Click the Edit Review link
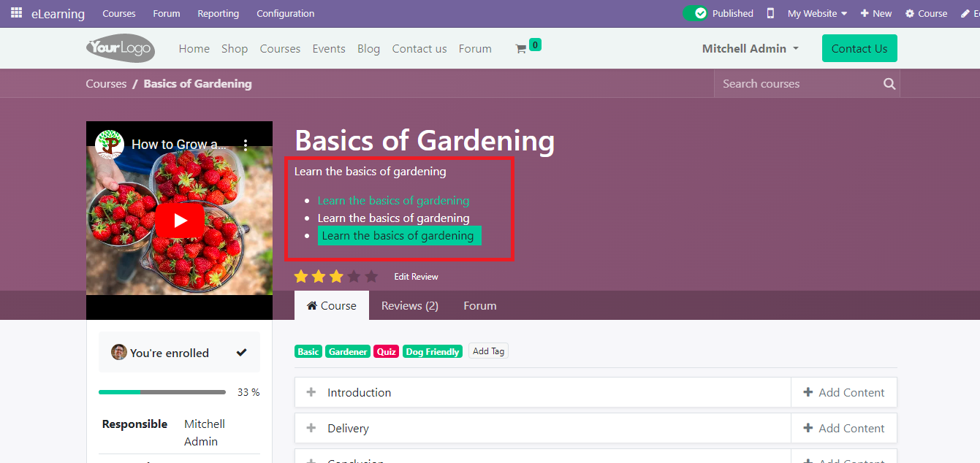 (x=416, y=277)
